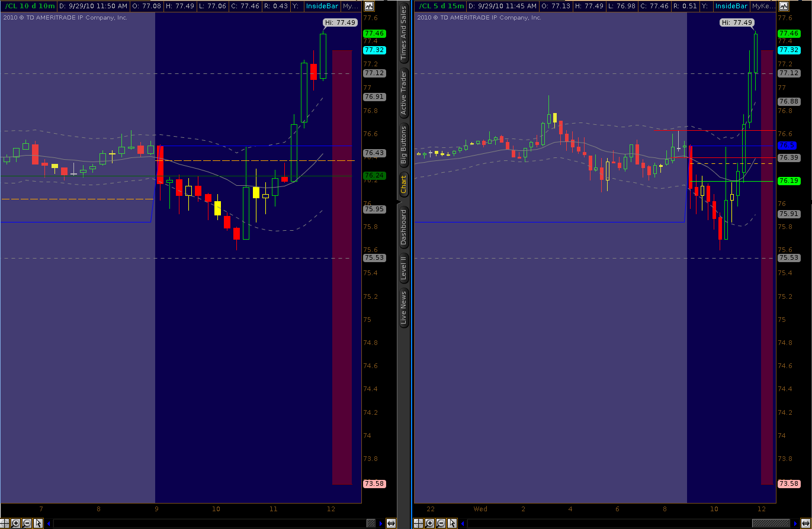
Task: Click blue 76.5 label on right chart axis
Action: click(x=788, y=146)
